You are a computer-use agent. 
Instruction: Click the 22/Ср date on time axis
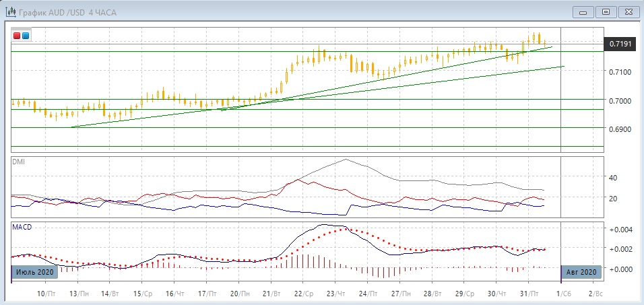304,294
